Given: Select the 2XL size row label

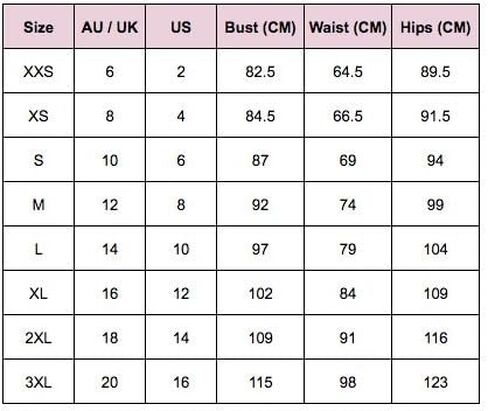Looking at the screenshot, I should tap(38, 338).
